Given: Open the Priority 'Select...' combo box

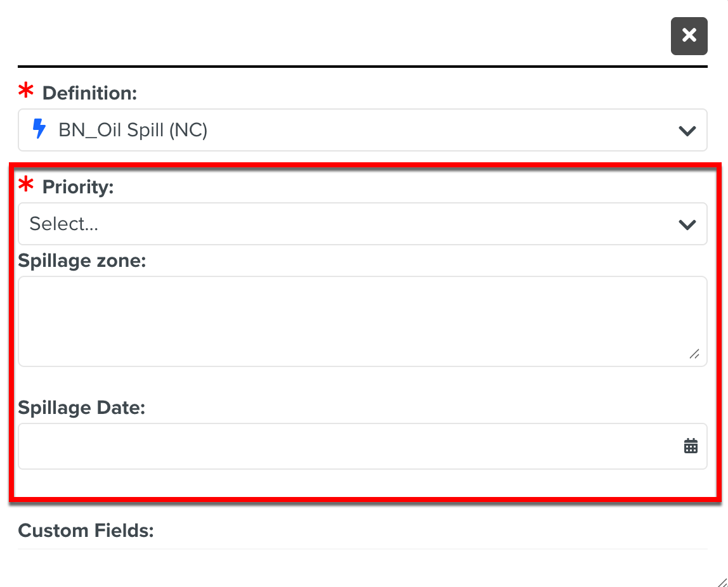Looking at the screenshot, I should (355, 224).
